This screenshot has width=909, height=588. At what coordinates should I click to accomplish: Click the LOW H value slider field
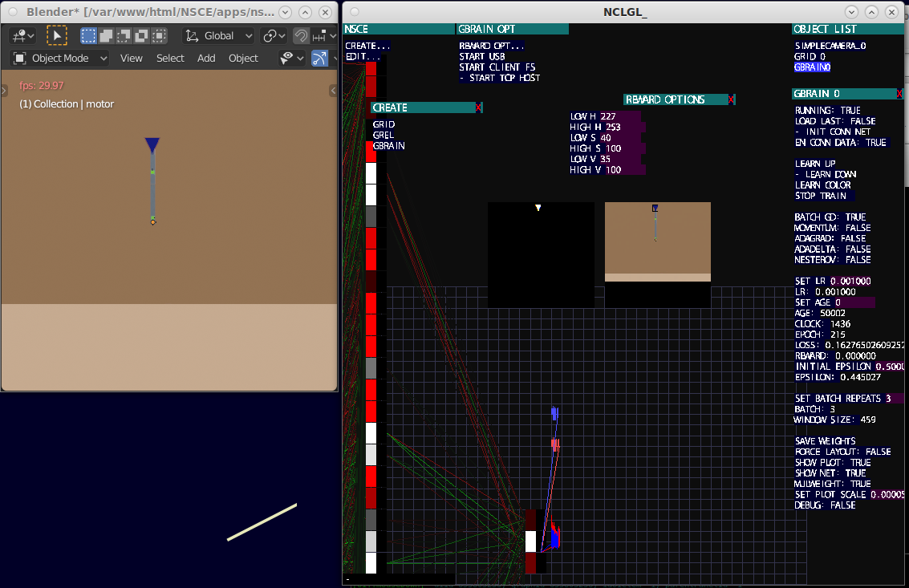(620, 116)
